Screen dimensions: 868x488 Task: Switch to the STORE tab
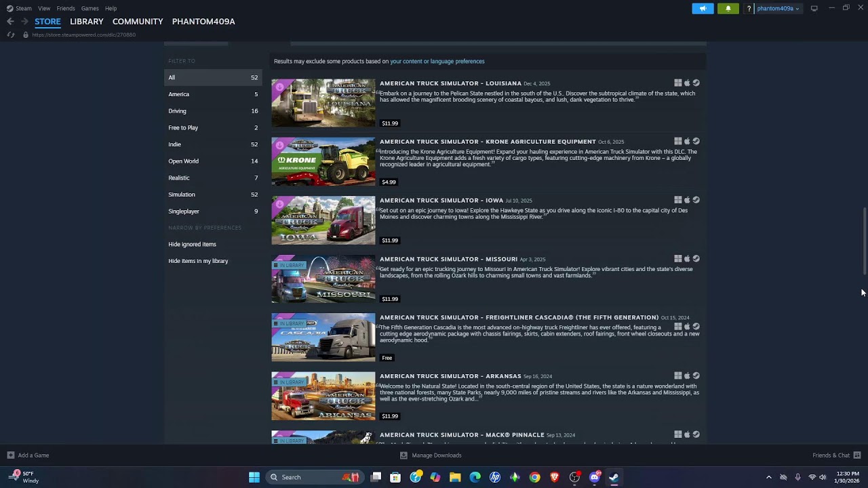[47, 22]
